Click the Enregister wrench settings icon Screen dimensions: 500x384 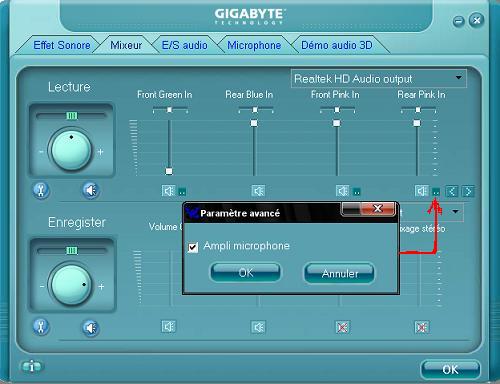coord(41,327)
